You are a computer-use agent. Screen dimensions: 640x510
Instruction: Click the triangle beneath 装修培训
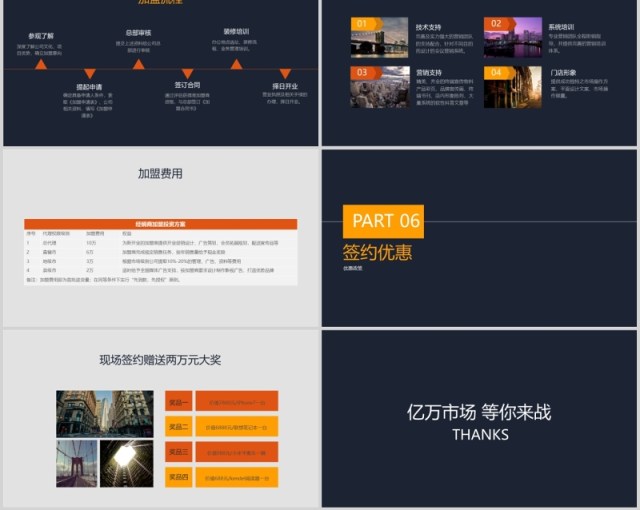(x=236, y=64)
